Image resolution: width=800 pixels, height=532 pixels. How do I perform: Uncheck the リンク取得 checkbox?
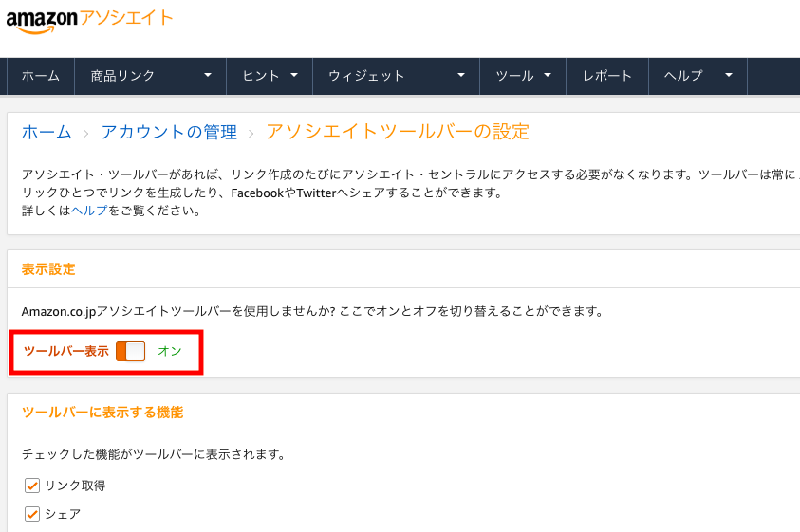coord(32,486)
